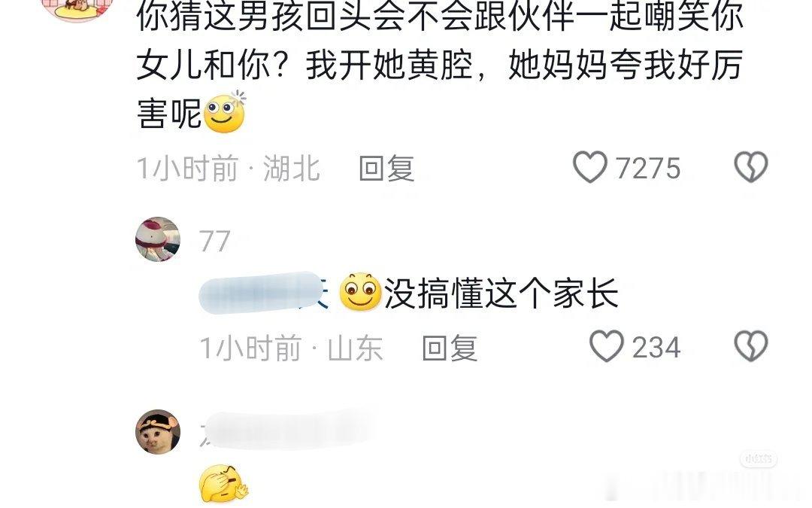Open username 77 profile link
Screen dimensions: 812x508
click(x=214, y=241)
